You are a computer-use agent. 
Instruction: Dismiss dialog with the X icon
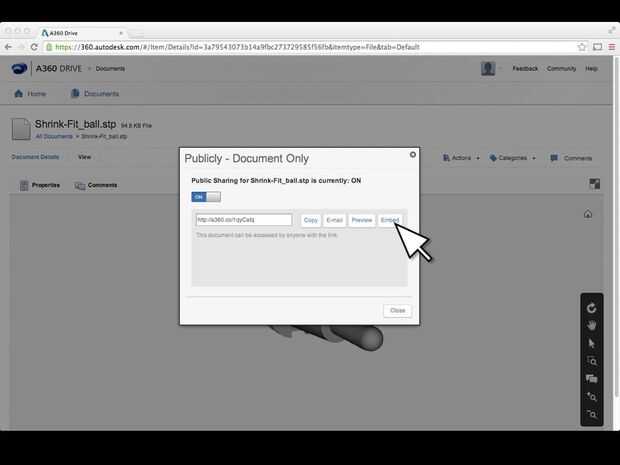413,155
